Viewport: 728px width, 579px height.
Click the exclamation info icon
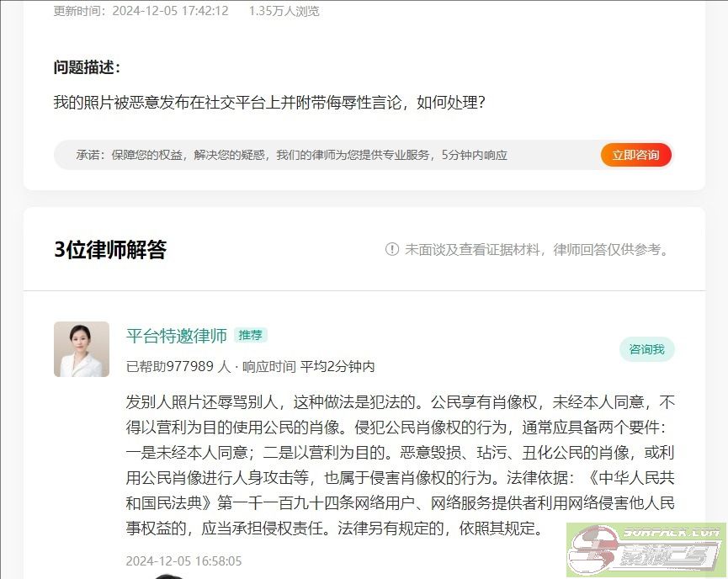(x=392, y=249)
